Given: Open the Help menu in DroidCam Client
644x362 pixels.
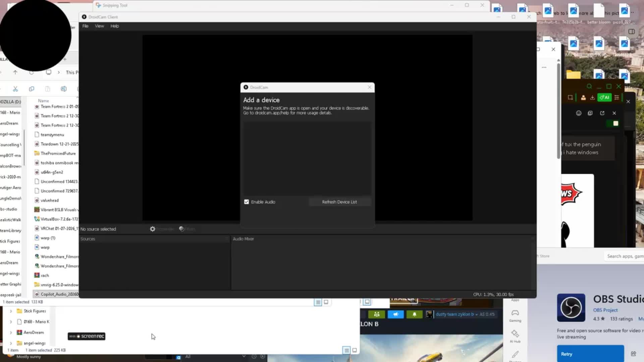Looking at the screenshot, I should 115,26.
